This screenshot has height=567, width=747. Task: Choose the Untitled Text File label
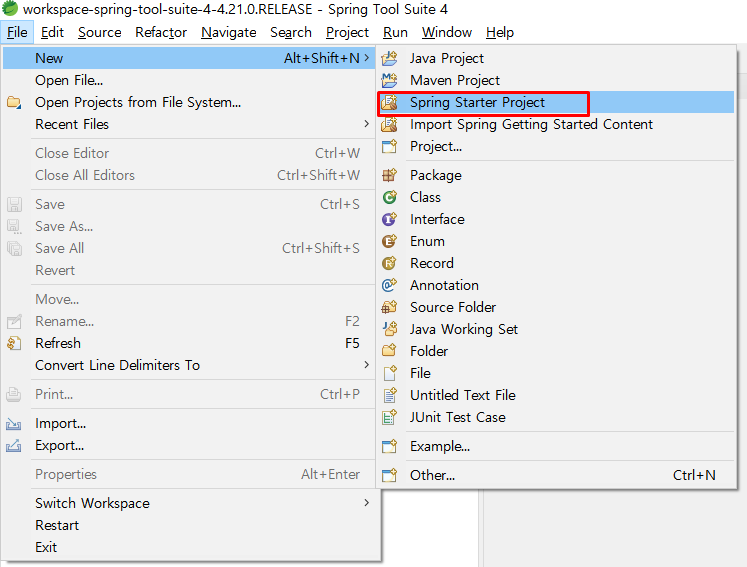463,395
